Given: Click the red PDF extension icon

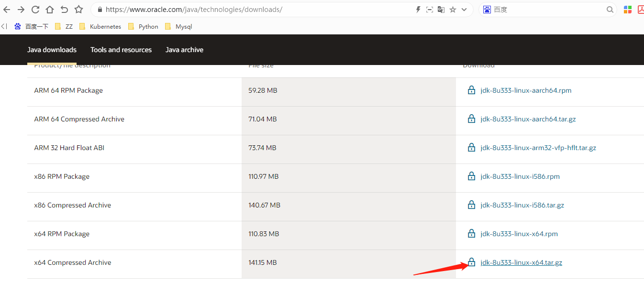Looking at the screenshot, I should click(641, 10).
